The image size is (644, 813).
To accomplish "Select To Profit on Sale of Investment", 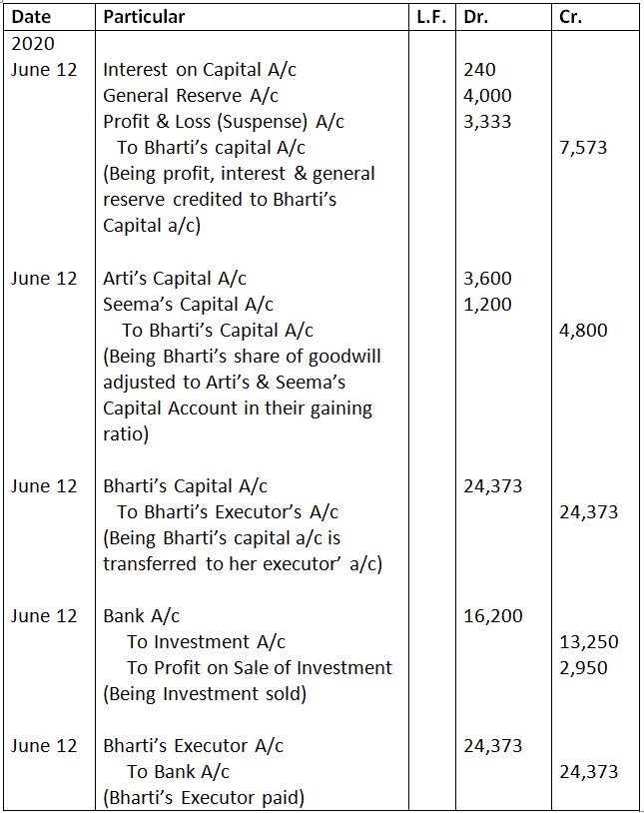I will [x=259, y=668].
